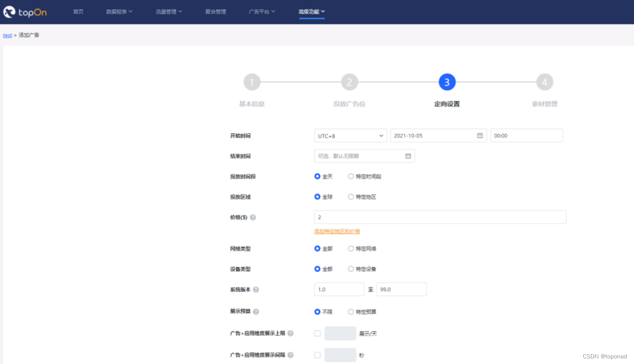
Task: Click the end time date field
Action: [364, 156]
